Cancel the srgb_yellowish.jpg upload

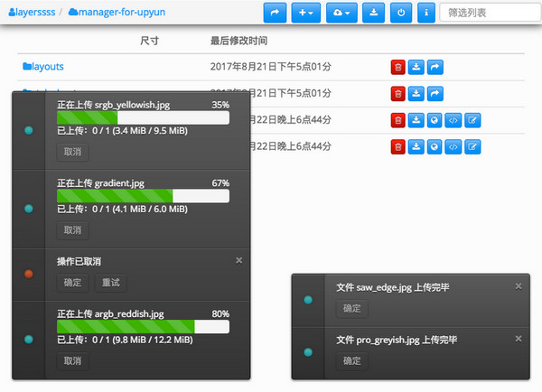click(72, 152)
